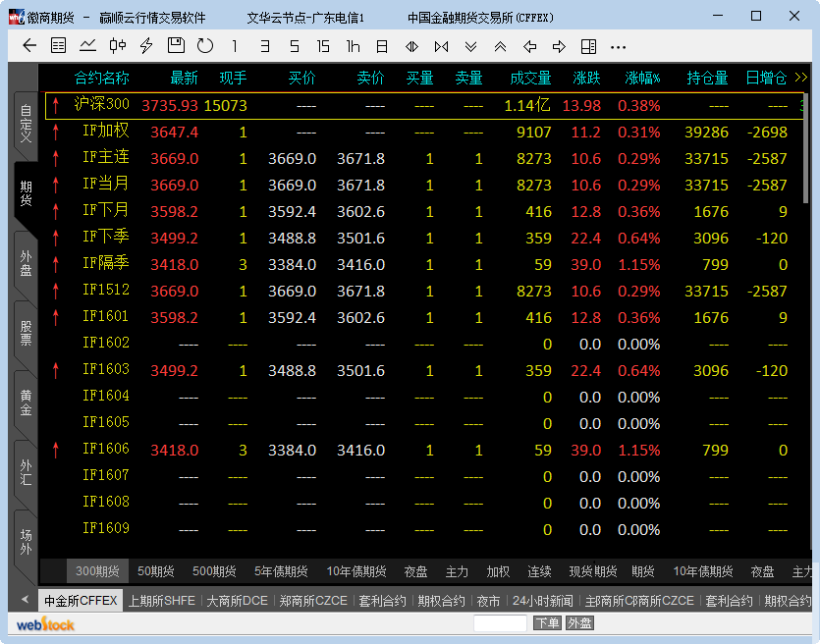Select the 外盘 side tab
The height and width of the screenshot is (644, 820).
point(26,263)
